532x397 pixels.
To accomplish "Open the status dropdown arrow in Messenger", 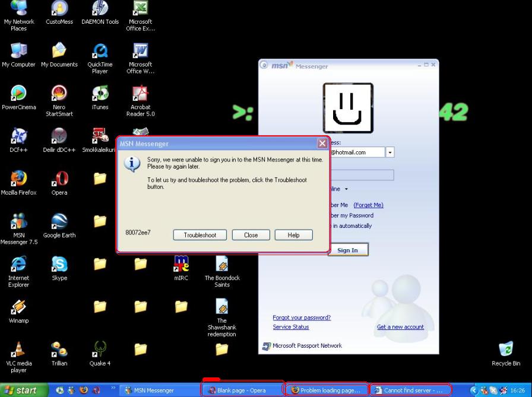I will click(x=346, y=189).
